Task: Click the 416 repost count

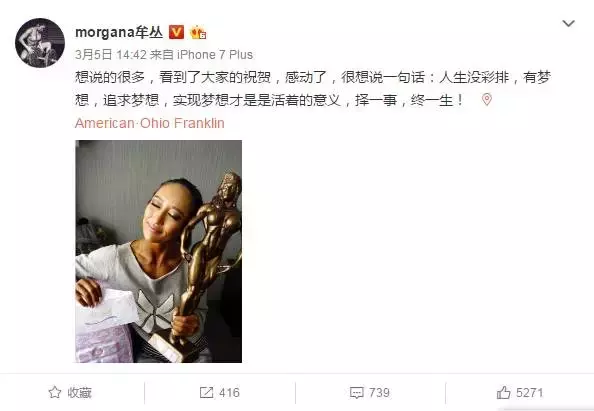Action: [x=229, y=393]
